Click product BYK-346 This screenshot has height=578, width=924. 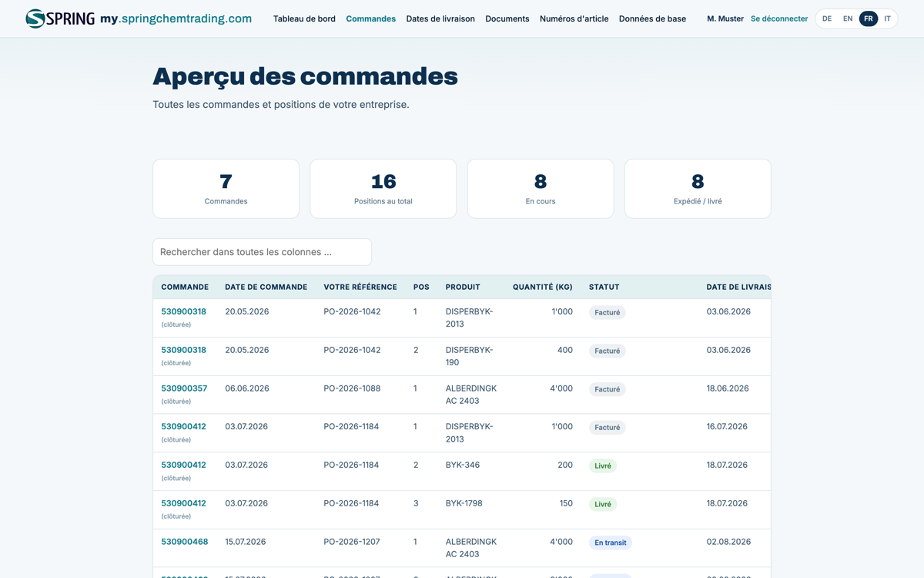point(463,465)
